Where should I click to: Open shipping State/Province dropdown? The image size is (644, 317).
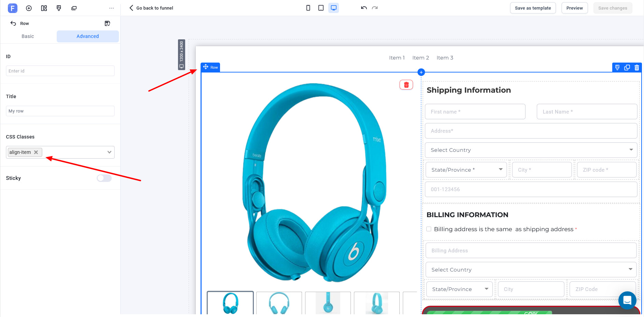(466, 170)
